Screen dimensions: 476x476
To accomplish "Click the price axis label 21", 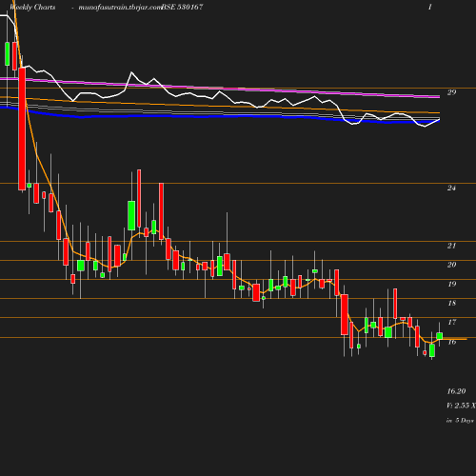I will pyautogui.click(x=451, y=246).
